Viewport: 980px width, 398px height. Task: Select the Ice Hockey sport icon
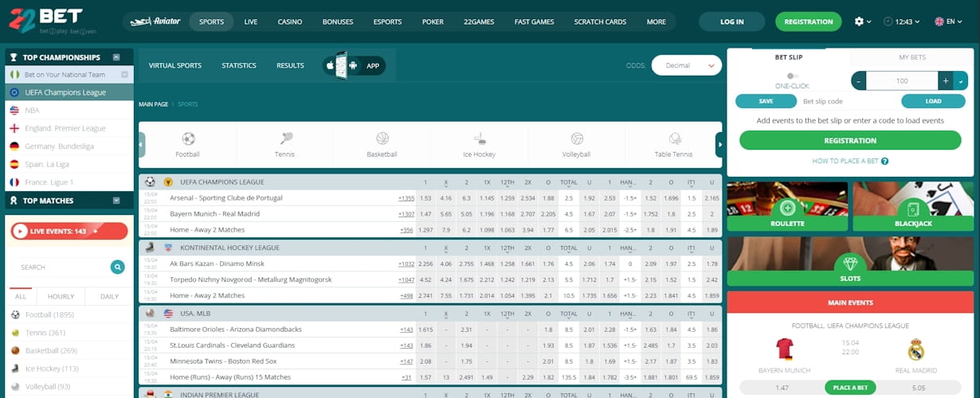(x=479, y=145)
